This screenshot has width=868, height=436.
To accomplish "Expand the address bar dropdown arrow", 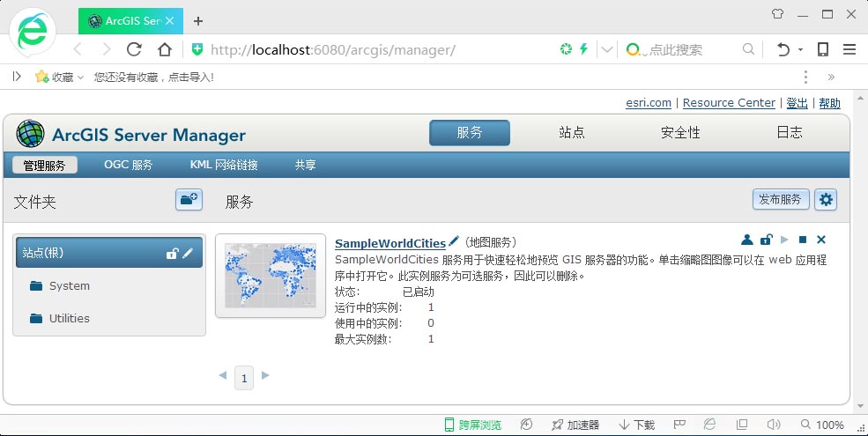I will tap(606, 50).
